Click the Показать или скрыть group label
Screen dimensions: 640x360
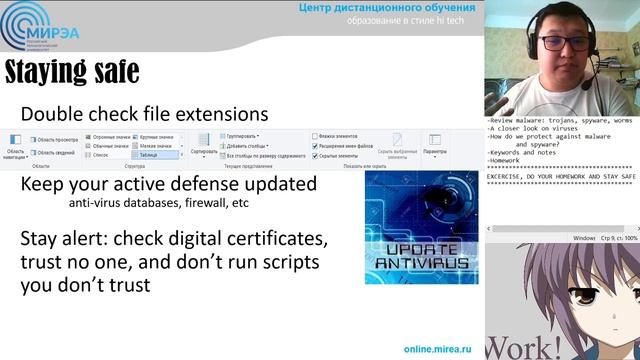point(364,166)
